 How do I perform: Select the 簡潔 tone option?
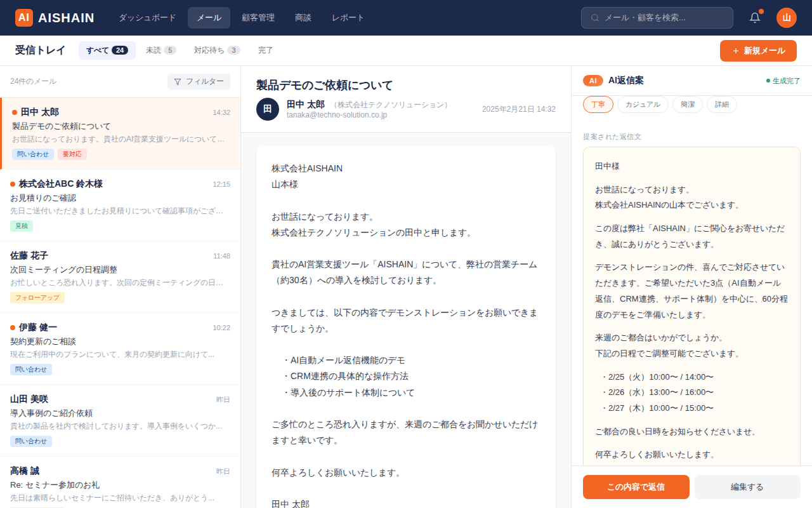tap(688, 103)
